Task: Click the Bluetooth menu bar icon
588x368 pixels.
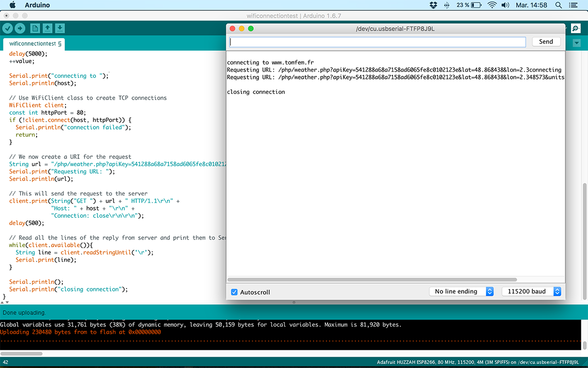Action: click(x=446, y=5)
